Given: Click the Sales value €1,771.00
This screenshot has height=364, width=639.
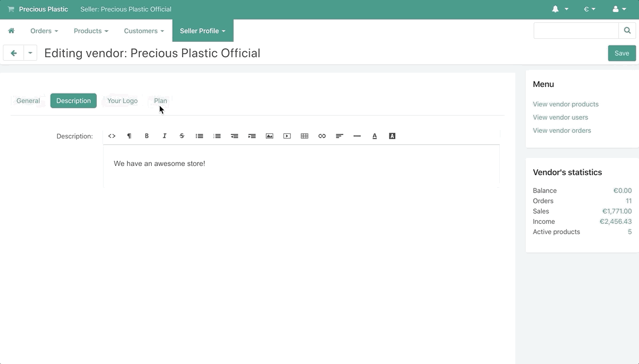Looking at the screenshot, I should 617,211.
